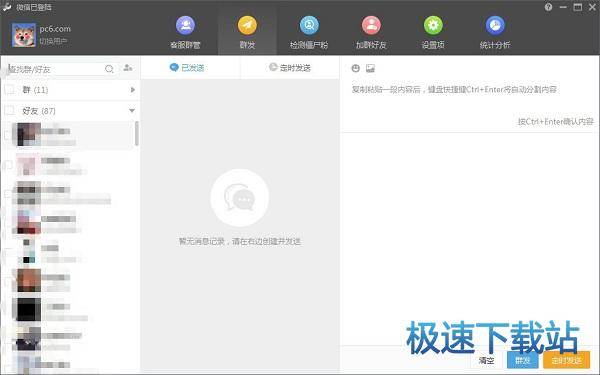Switch to the 已发送 tab
The width and height of the screenshot is (600, 375).
(187, 68)
